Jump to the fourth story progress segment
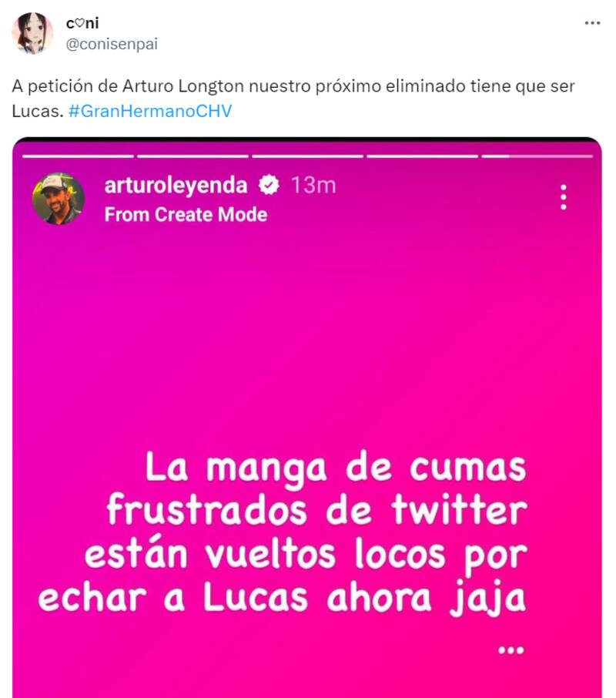The image size is (616, 698). tap(422, 156)
